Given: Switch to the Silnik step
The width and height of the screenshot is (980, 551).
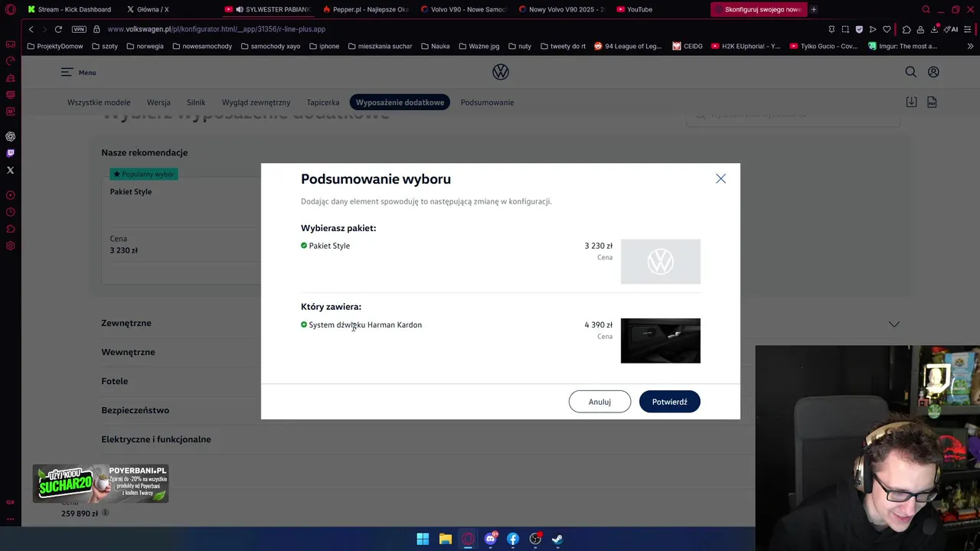Looking at the screenshot, I should pyautogui.click(x=196, y=103).
